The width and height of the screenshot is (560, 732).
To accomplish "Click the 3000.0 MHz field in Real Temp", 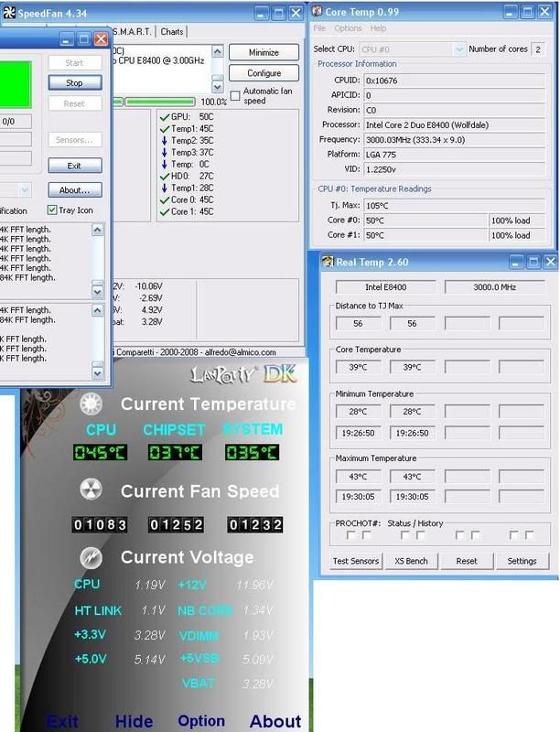I will click(495, 287).
